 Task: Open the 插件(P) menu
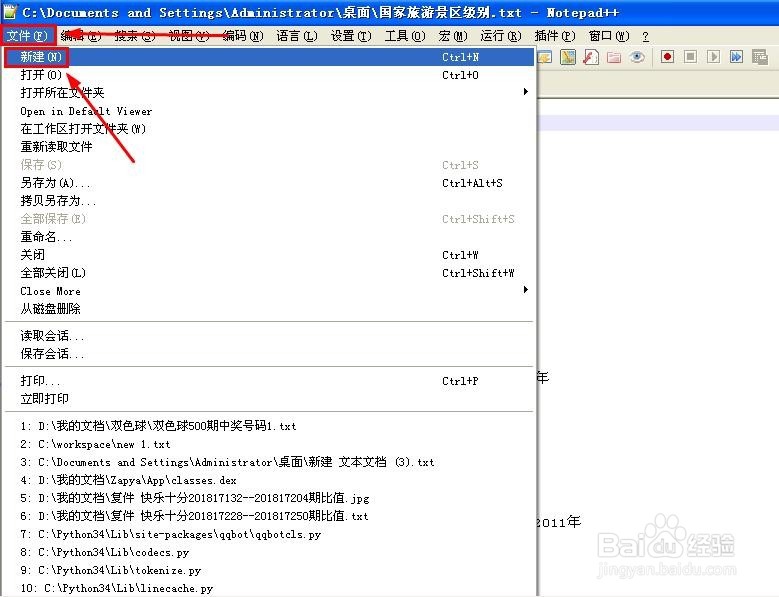click(555, 36)
